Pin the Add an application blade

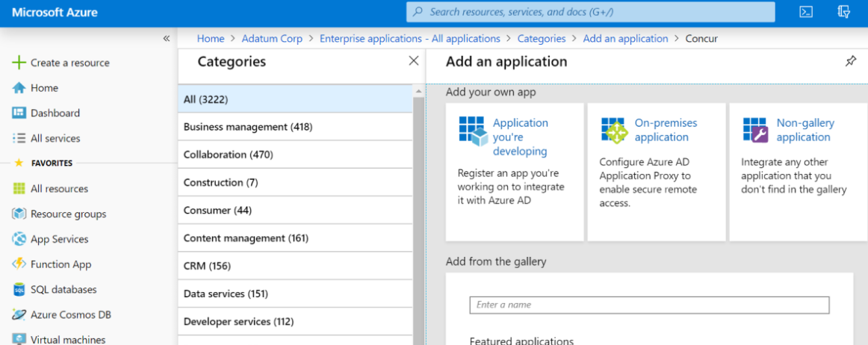pyautogui.click(x=851, y=61)
